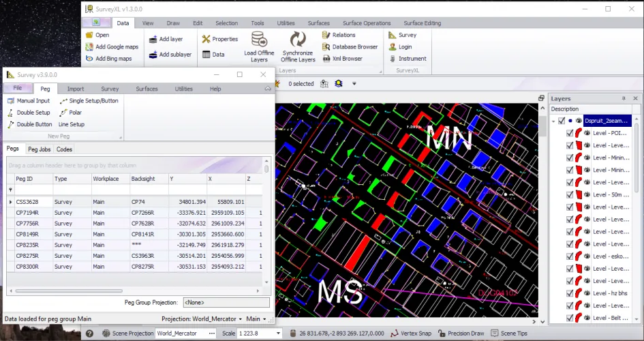The height and width of the screenshot is (341, 644).
Task: Select Double Button peg option
Action: point(29,124)
